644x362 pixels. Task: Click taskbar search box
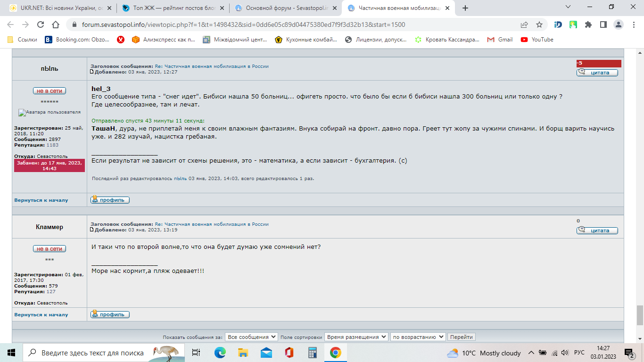(x=104, y=353)
